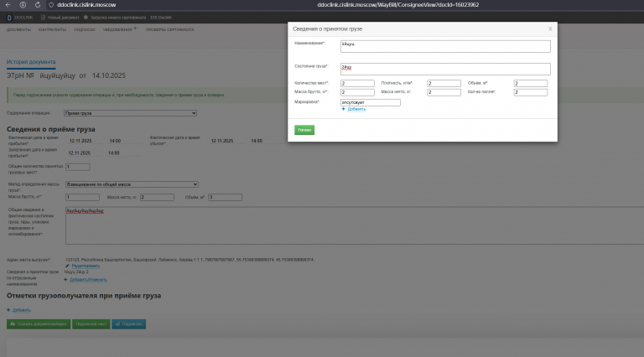Click the Количество мест field

click(357, 83)
